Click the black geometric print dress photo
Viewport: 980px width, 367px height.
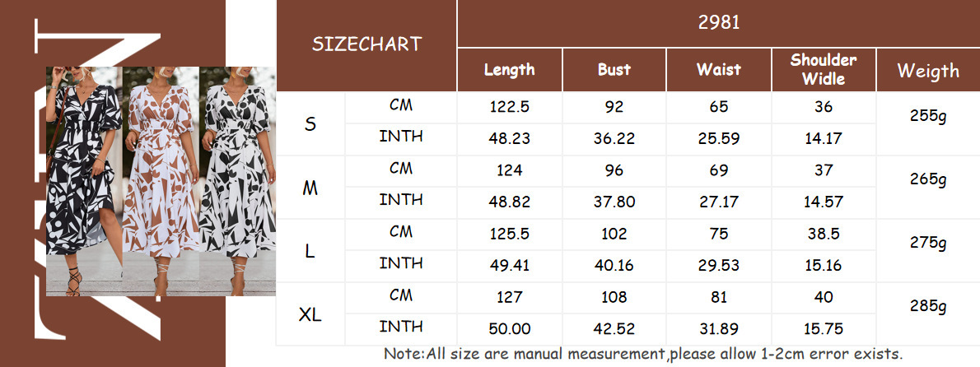point(84,181)
